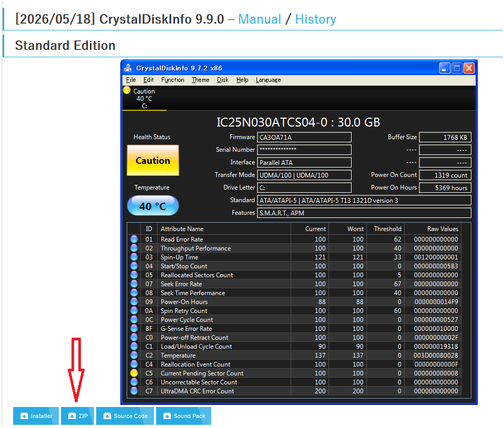This screenshot has width=504, height=428.
Task: Open the Function menu
Action: point(173,80)
